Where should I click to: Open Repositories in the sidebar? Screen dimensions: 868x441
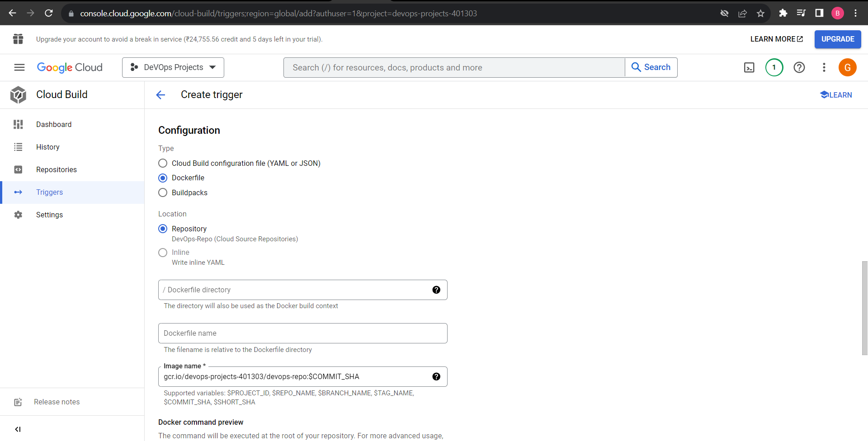point(72,170)
